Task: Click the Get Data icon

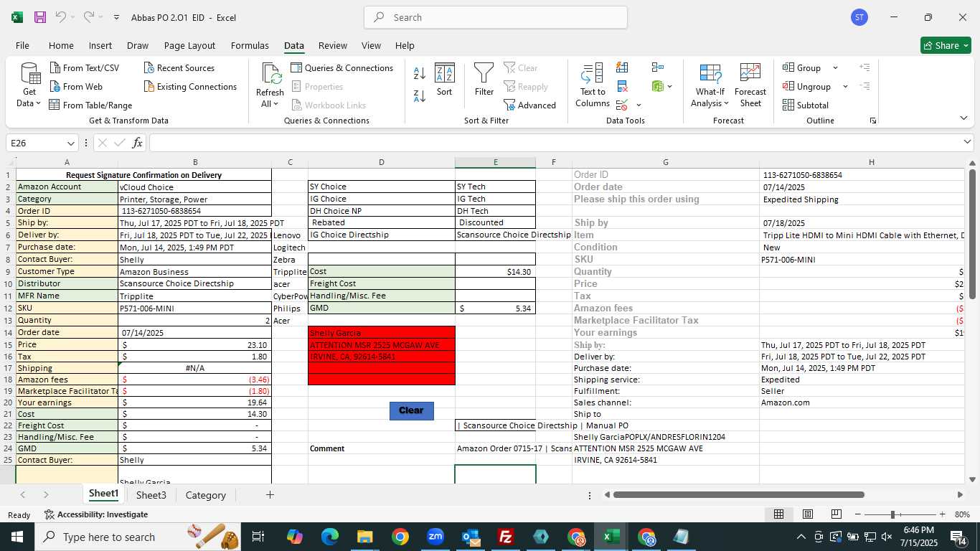Action: tap(30, 74)
